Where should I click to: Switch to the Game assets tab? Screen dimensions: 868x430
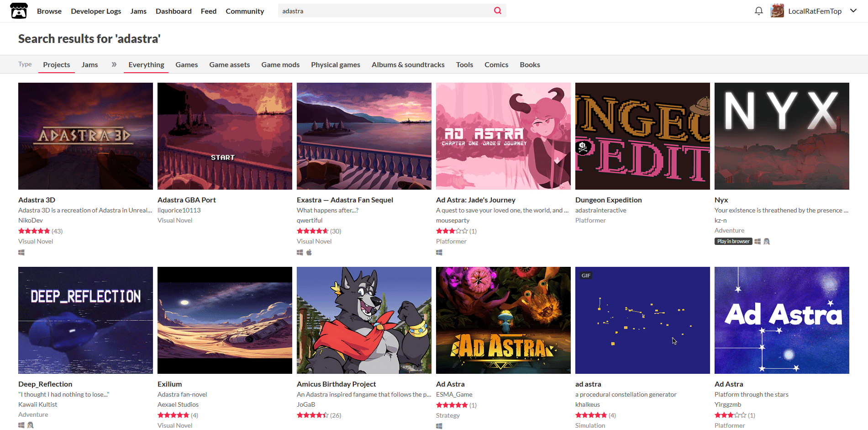230,64
